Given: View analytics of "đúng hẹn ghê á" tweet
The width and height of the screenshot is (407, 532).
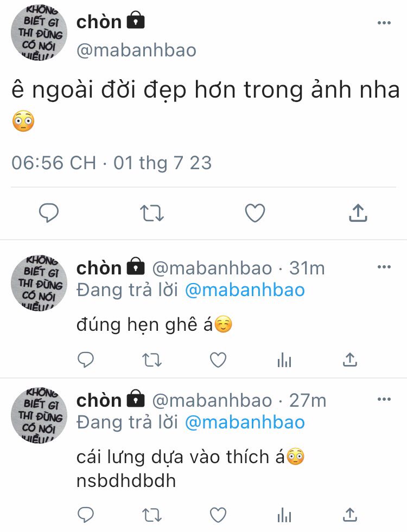Looking at the screenshot, I should pyautogui.click(x=284, y=360).
